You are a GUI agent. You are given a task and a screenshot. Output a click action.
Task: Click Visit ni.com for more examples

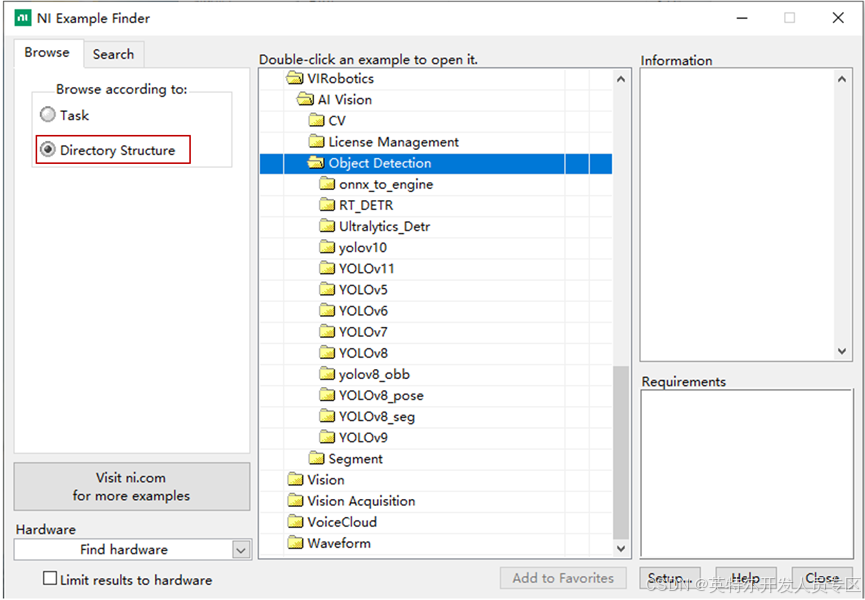pyautogui.click(x=131, y=487)
